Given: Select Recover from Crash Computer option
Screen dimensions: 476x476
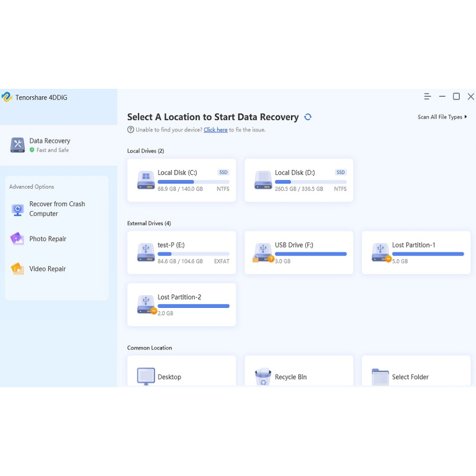Looking at the screenshot, I should (x=57, y=209).
